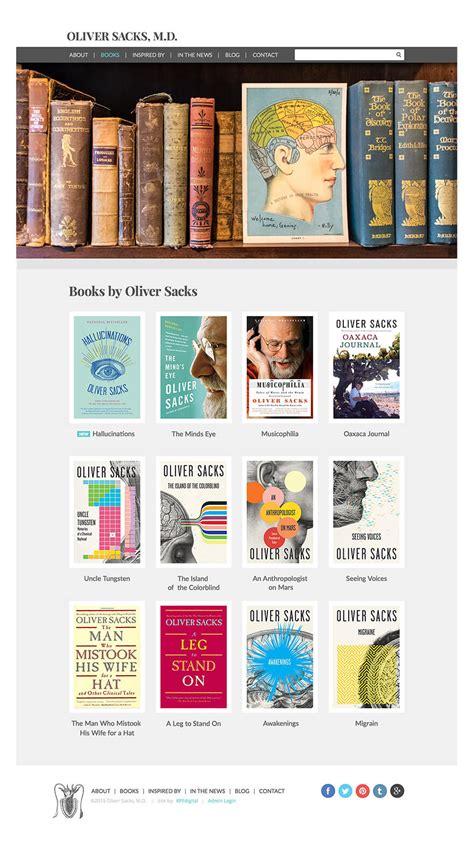This screenshot has width=474, height=843.
Task: Follow the Musicophilia title link
Action: point(279,434)
